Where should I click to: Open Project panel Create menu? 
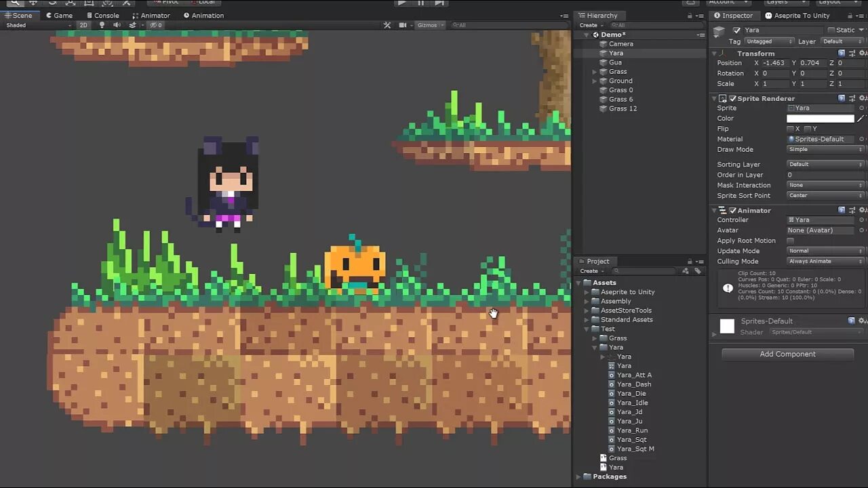click(x=591, y=271)
